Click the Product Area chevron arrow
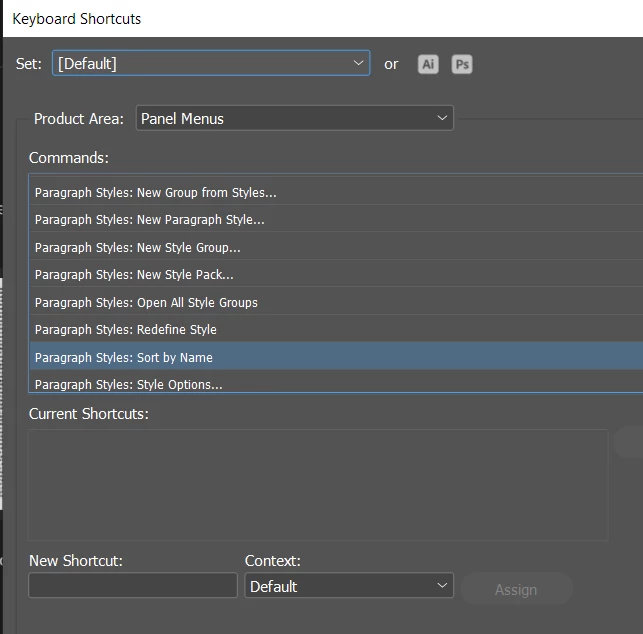 [442, 118]
